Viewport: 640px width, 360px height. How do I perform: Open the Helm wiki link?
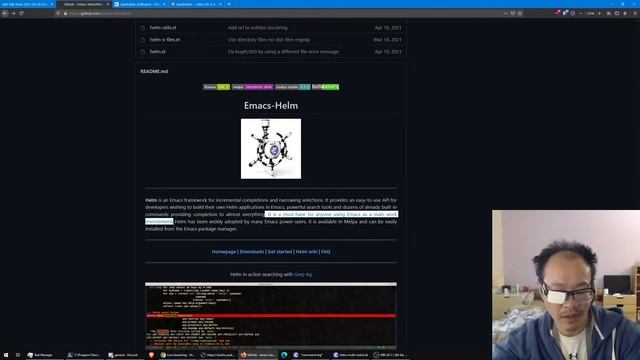pyautogui.click(x=307, y=252)
